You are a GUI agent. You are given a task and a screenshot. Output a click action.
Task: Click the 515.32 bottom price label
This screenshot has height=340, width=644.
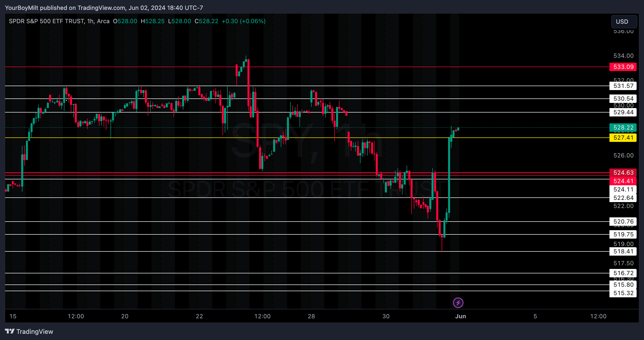coord(623,293)
